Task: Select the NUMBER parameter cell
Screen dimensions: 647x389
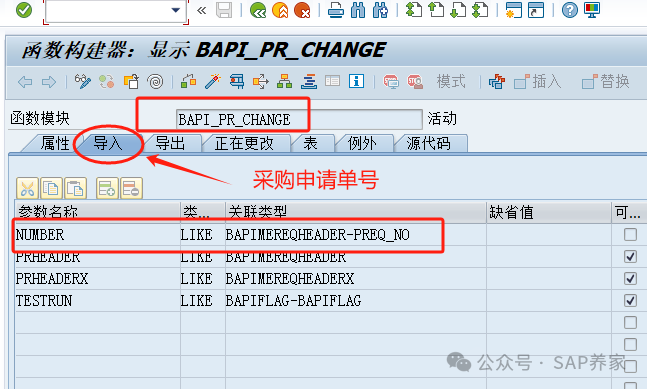Action: click(x=97, y=235)
